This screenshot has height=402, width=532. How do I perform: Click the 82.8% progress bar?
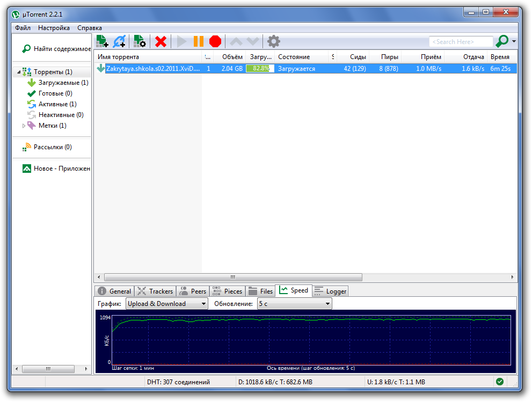pyautogui.click(x=260, y=69)
